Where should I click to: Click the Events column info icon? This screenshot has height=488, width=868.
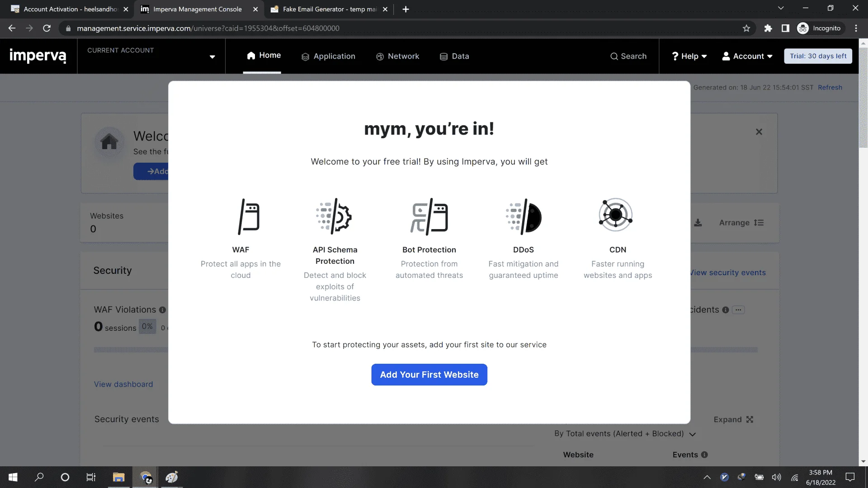(704, 455)
